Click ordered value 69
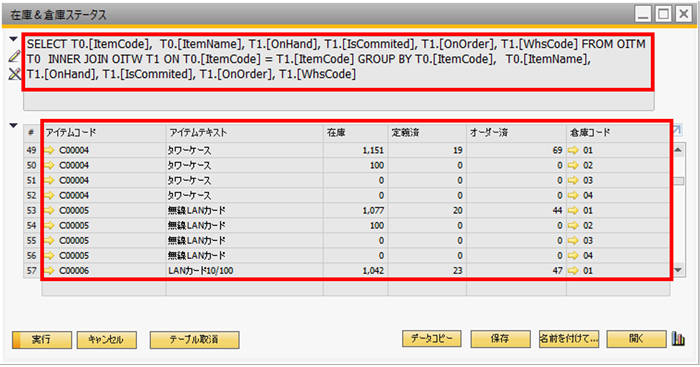Image resolution: width=700 pixels, height=367 pixels. coord(558,150)
